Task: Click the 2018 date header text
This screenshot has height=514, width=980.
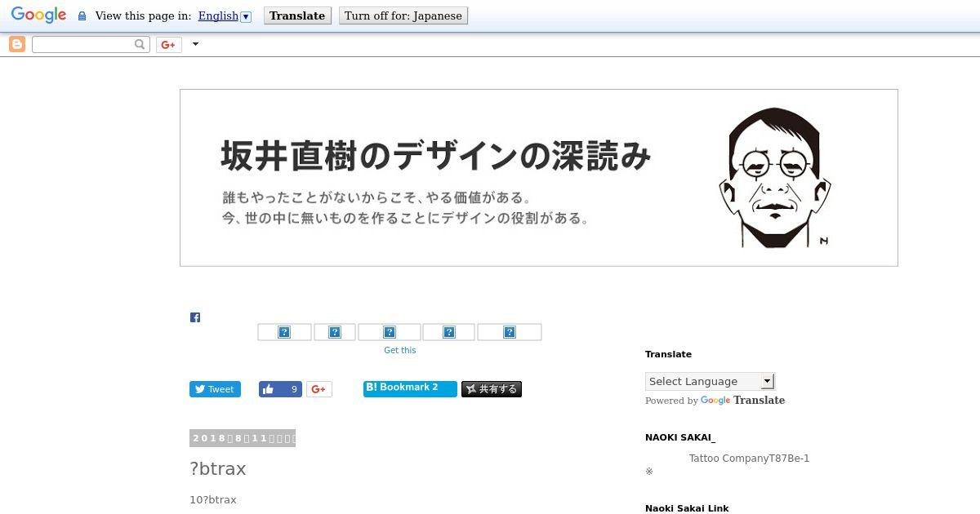Action: coord(243,438)
